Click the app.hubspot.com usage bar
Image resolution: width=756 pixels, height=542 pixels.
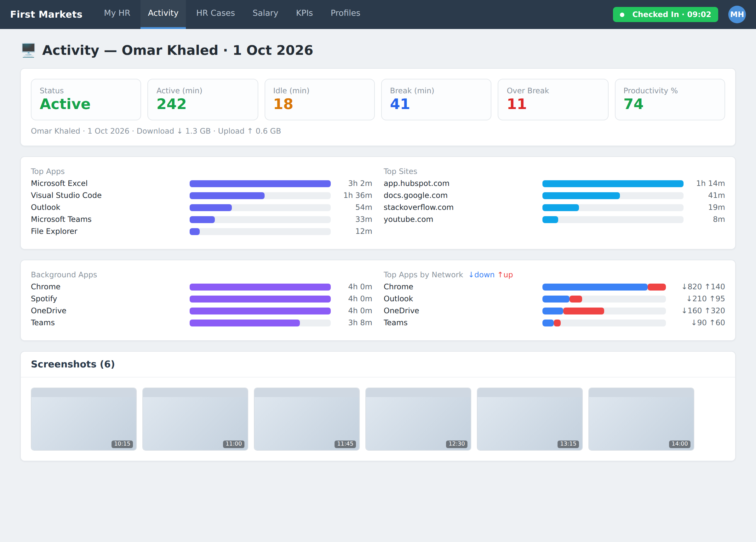pos(613,183)
